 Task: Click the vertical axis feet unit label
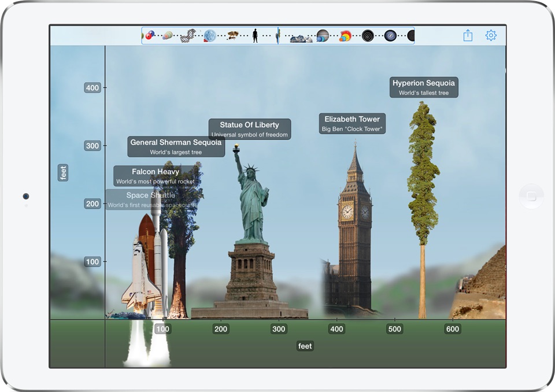pos(63,172)
